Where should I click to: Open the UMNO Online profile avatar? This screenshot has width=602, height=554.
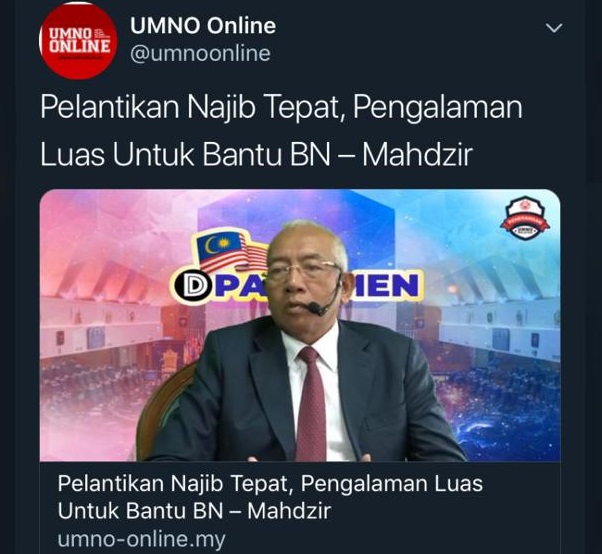[x=78, y=41]
